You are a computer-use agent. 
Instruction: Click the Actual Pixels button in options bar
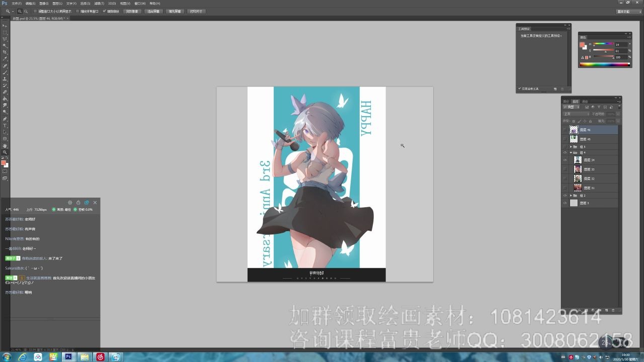pyautogui.click(x=132, y=11)
